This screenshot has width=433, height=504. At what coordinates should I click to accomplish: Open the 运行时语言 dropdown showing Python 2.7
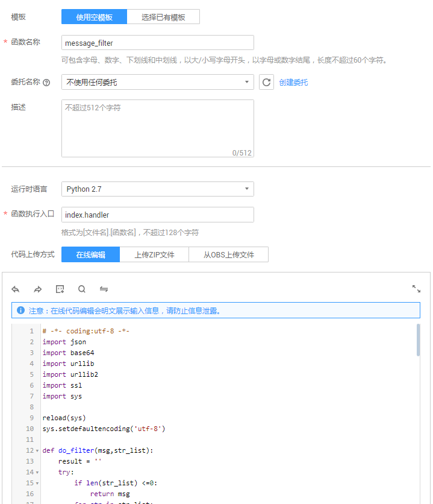158,189
